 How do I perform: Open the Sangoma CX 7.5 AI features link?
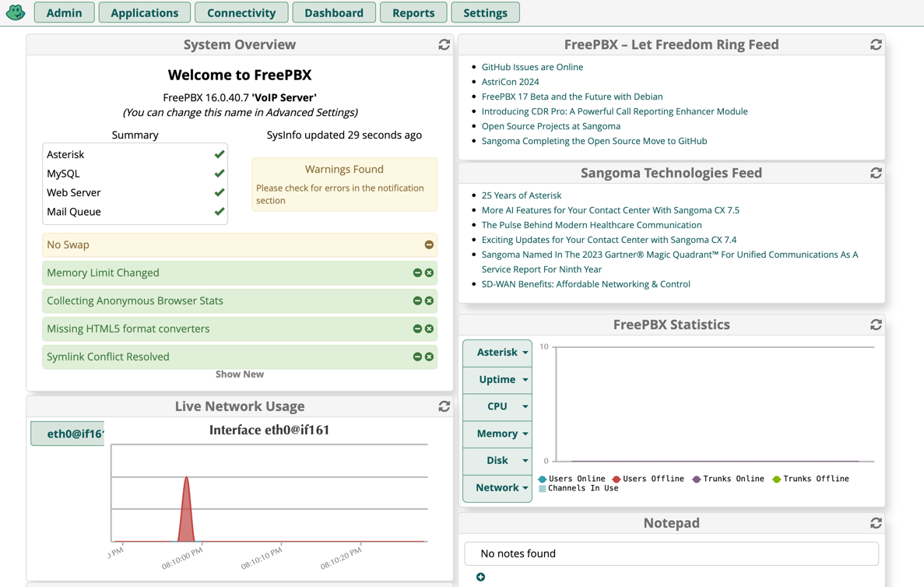(x=610, y=210)
